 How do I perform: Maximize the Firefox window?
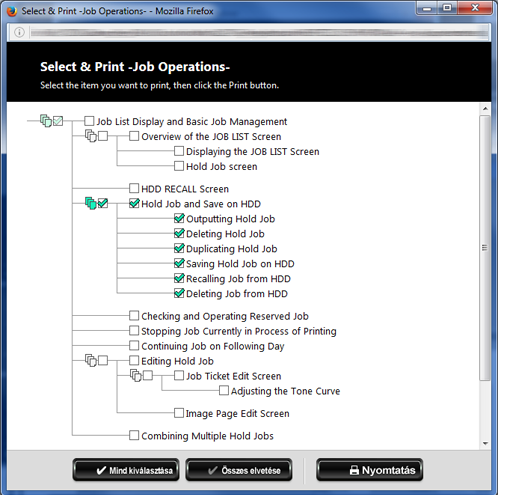click(447, 8)
